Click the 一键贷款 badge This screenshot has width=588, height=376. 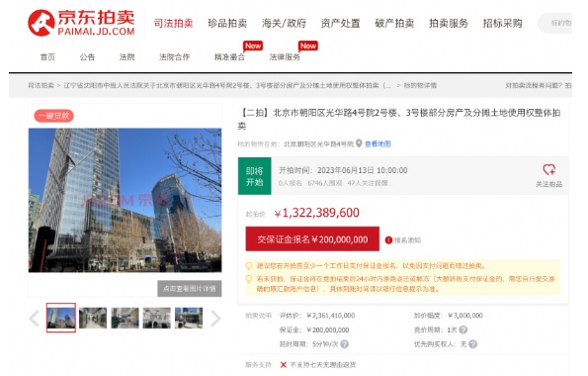pyautogui.click(x=54, y=116)
